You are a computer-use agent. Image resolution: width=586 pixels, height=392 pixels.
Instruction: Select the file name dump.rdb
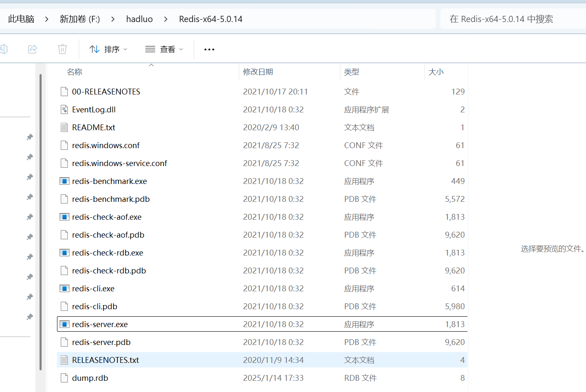(90, 378)
